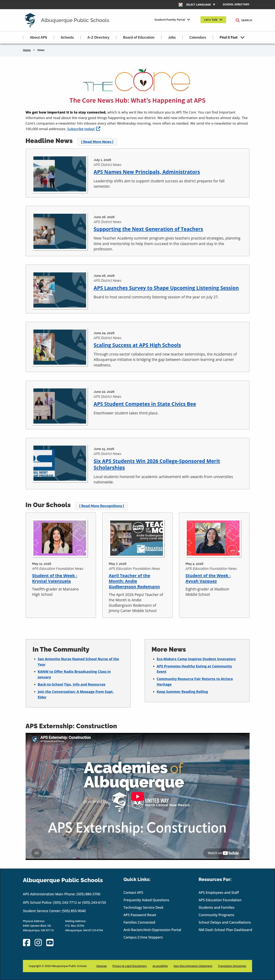The width and height of the screenshot is (275, 980).
Task: Open APS Promotes Healthy Eating link
Action: [x=194, y=669]
